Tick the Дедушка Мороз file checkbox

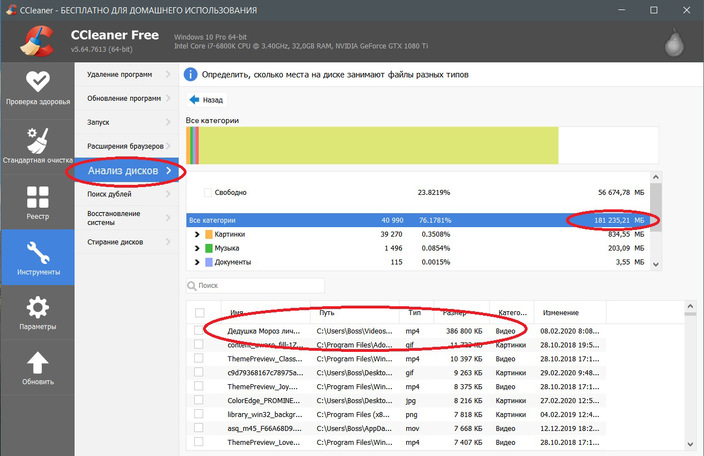pos(199,329)
